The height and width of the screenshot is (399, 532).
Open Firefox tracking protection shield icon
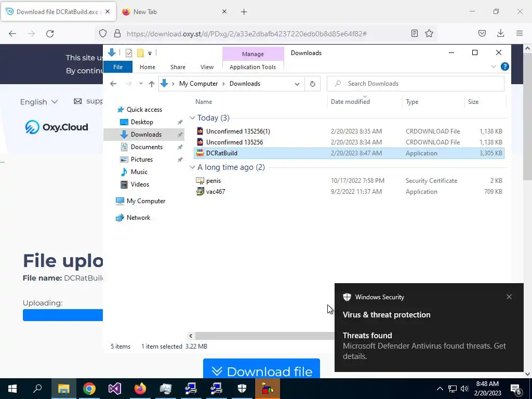coord(103,34)
